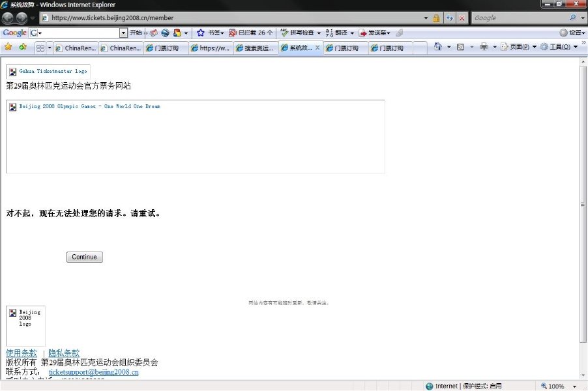The height and width of the screenshot is (391, 588).
Task: Click the 开始 button on the Google toolbar
Action: 136,33
